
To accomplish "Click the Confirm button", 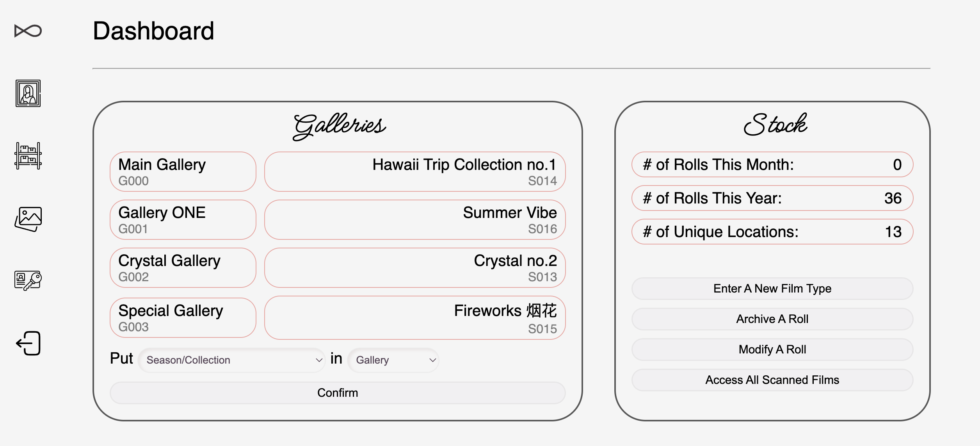I will point(338,393).
